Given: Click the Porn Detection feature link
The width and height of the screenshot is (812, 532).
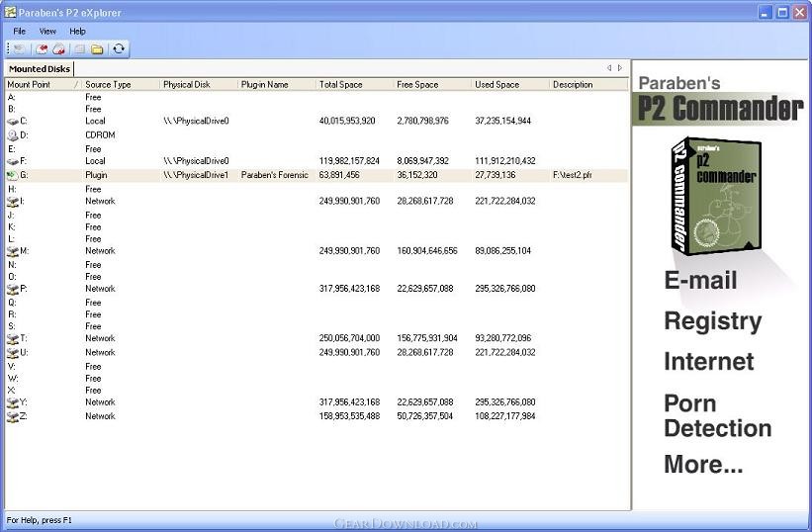Looking at the screenshot, I should point(718,416).
